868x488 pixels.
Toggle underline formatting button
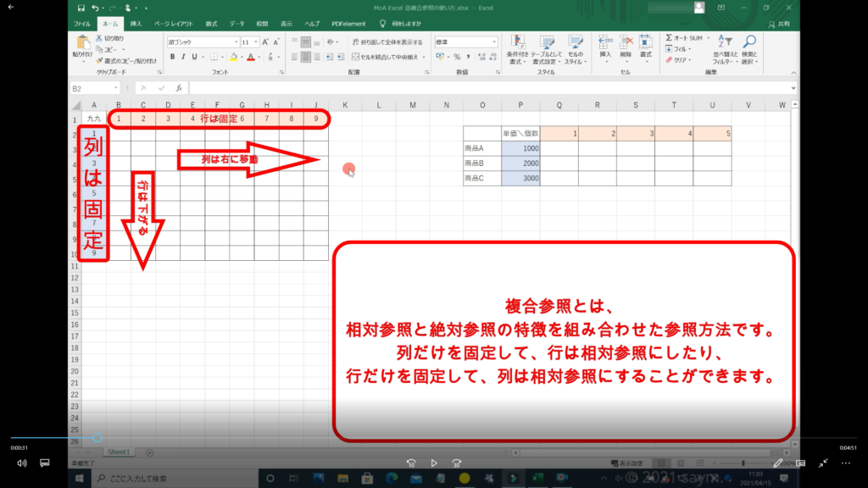tap(195, 57)
